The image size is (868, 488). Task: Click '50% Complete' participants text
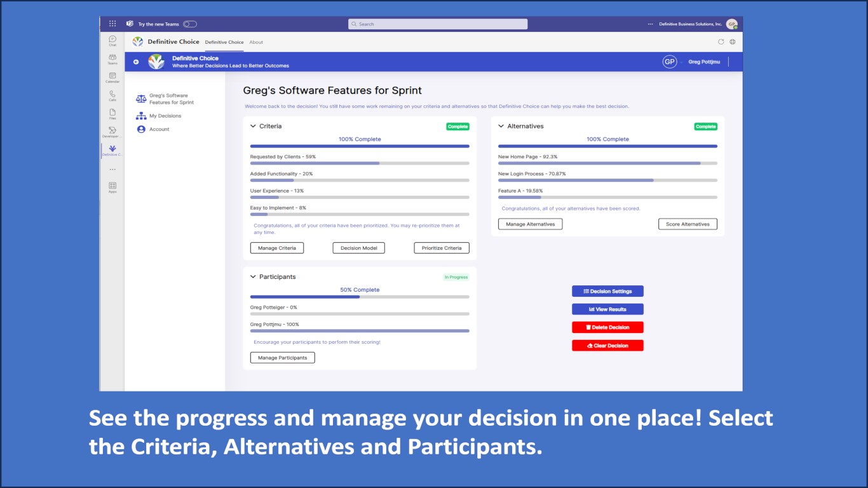tap(360, 290)
